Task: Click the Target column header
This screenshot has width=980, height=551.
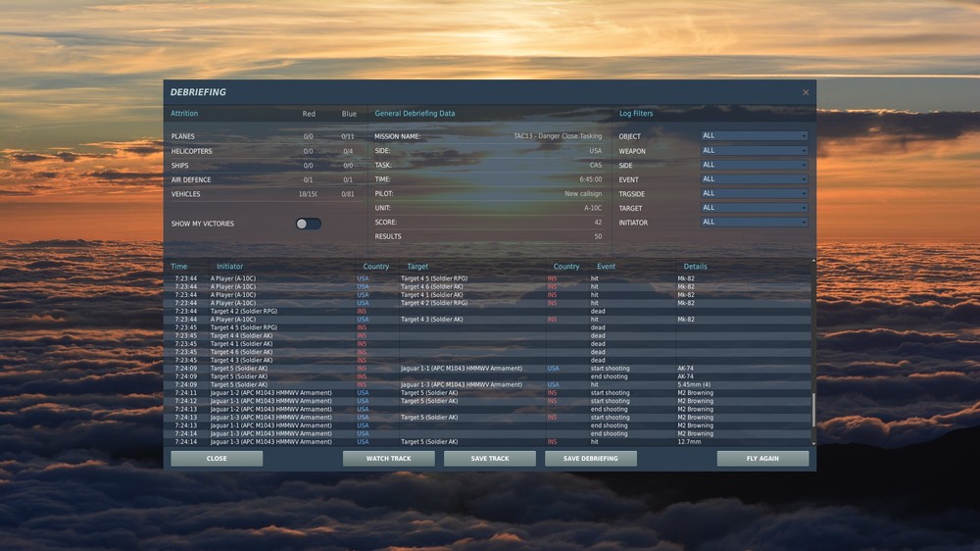Action: [x=417, y=267]
